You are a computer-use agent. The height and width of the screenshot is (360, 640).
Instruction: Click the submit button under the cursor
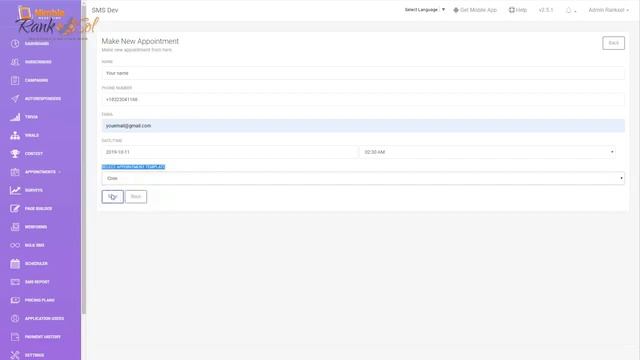[113, 197]
